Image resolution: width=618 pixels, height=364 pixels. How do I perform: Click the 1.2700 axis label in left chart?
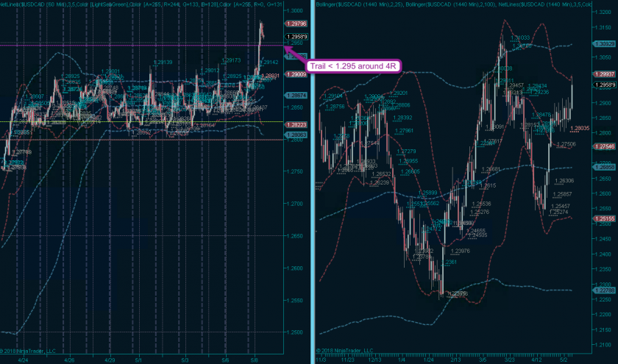[295, 204]
